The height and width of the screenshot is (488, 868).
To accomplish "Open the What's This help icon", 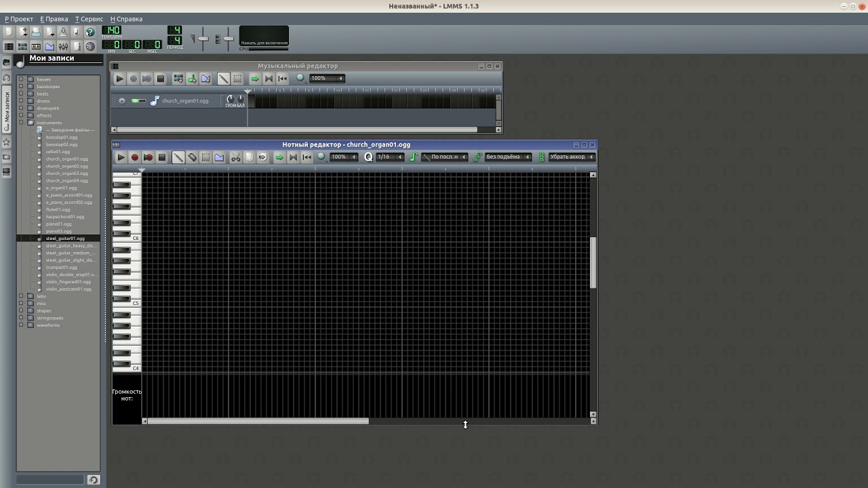I will point(90,32).
